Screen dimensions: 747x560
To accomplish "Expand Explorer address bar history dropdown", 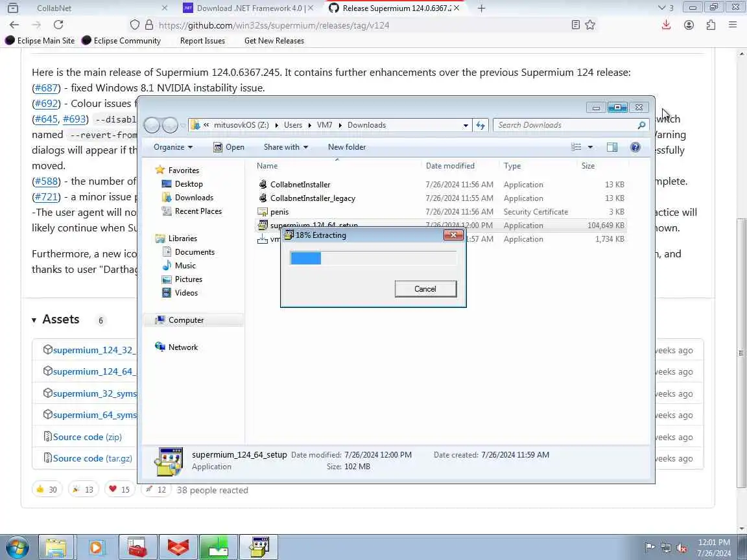I will (x=466, y=125).
